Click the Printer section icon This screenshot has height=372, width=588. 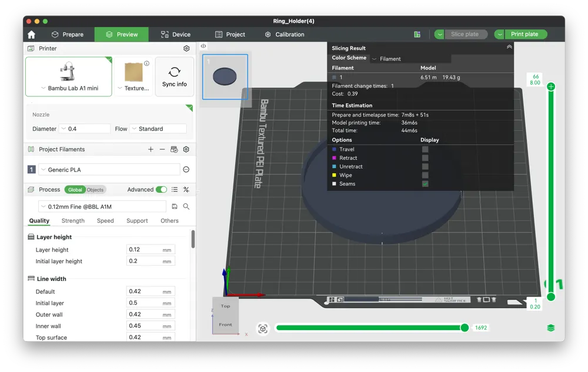coord(31,48)
